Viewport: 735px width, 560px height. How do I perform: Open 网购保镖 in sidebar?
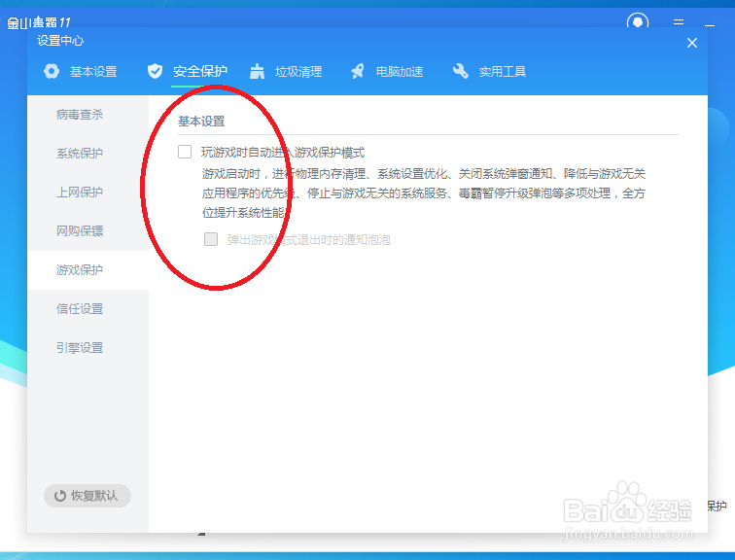click(88, 231)
